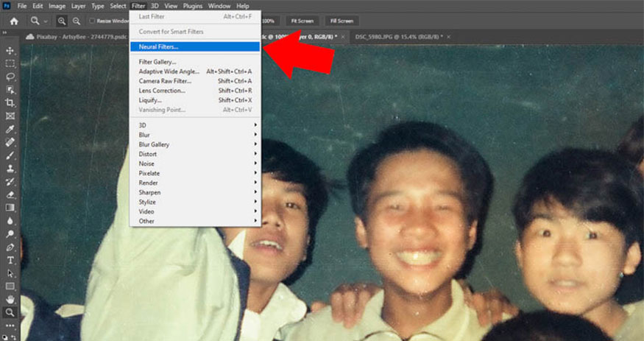The image size is (644, 341).
Task: Expand the Stylize filter submenu
Action: 195,202
